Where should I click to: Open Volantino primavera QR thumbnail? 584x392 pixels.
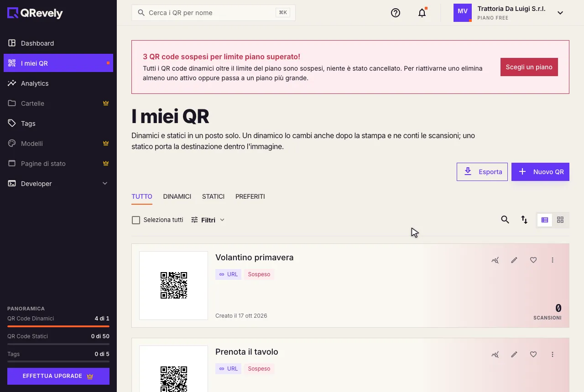pos(174,285)
